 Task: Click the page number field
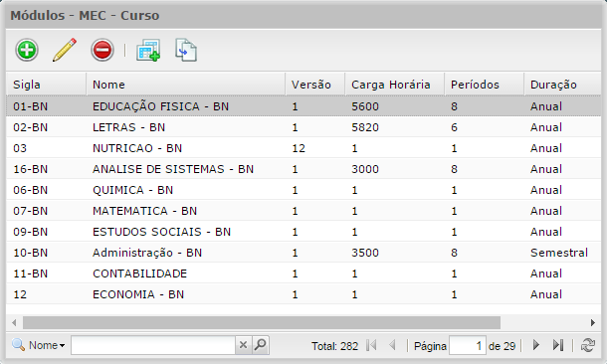(468, 345)
